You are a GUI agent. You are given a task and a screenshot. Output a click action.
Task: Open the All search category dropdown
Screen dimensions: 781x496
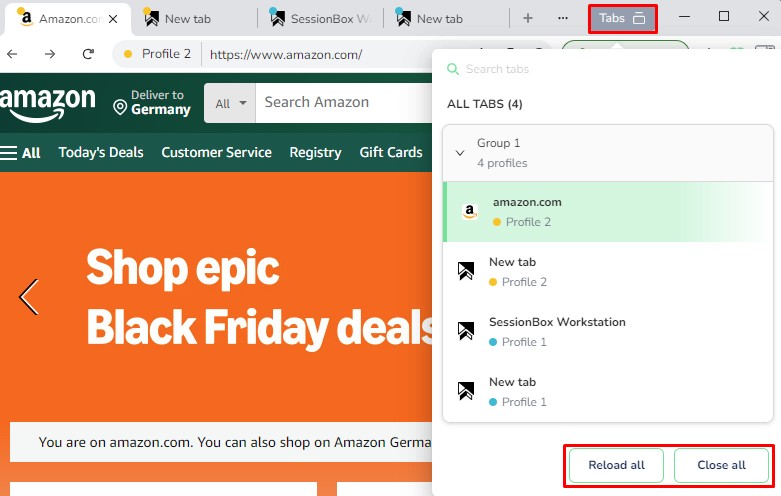click(230, 103)
